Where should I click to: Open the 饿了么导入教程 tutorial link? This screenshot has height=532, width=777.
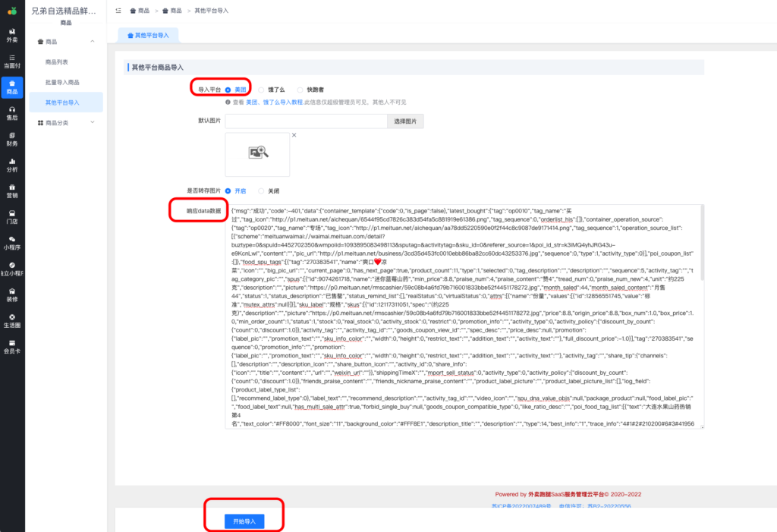282,102
